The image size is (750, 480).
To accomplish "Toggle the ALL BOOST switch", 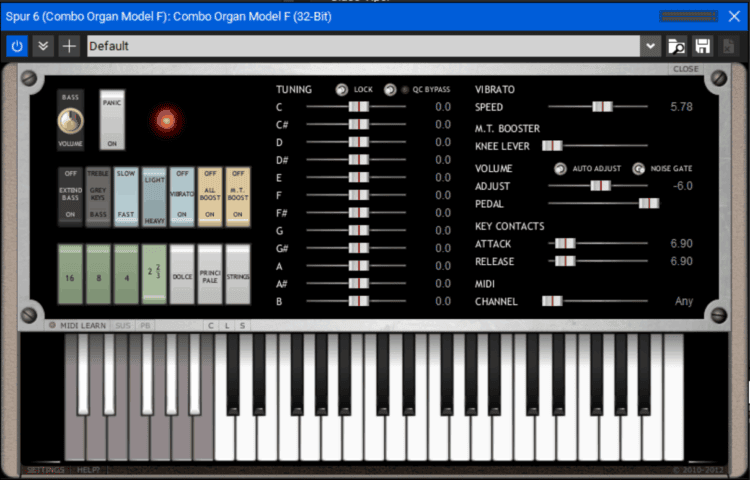I will (210, 196).
